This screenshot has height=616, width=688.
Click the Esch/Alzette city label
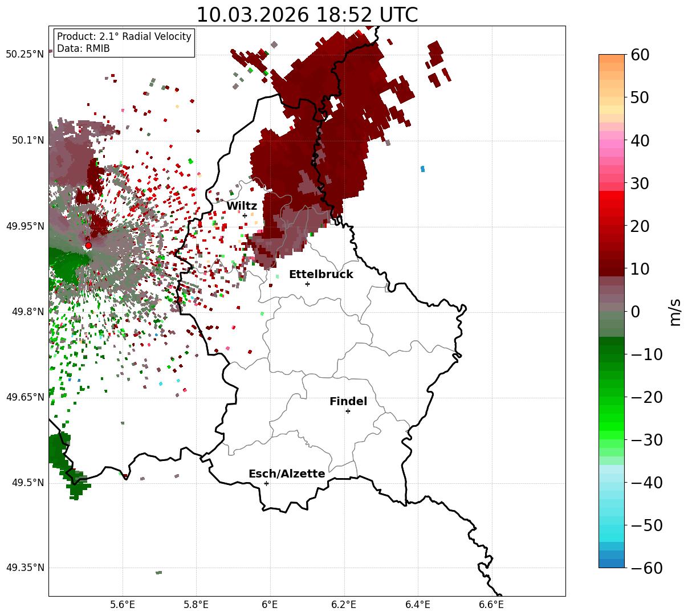[x=287, y=474]
